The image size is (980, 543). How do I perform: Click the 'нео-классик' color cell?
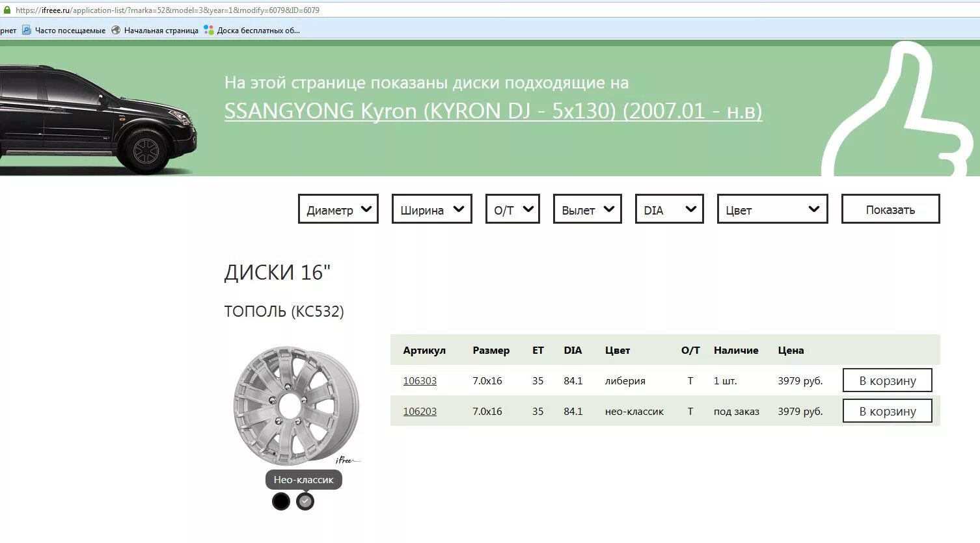634,412
